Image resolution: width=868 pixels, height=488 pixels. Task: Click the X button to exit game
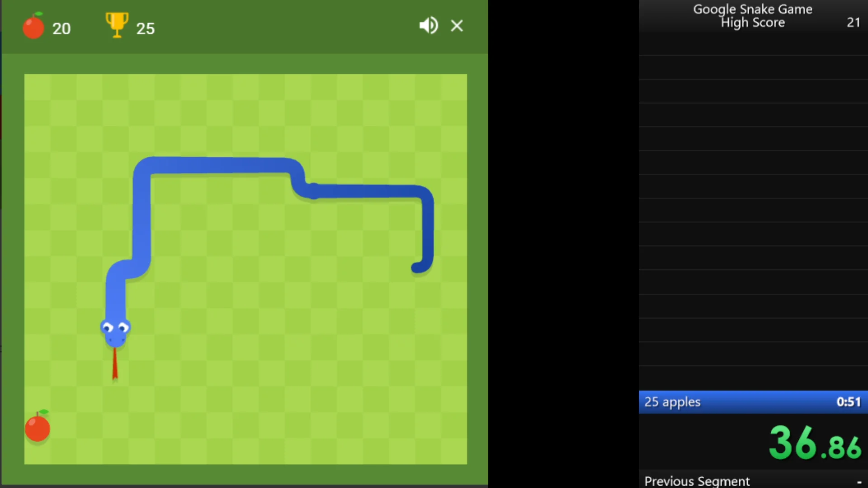coord(457,26)
